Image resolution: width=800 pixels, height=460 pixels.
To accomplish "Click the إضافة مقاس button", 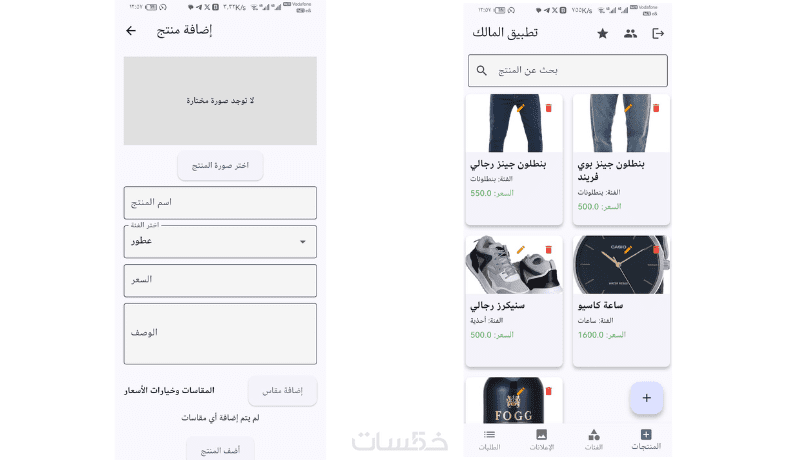I will (x=282, y=391).
